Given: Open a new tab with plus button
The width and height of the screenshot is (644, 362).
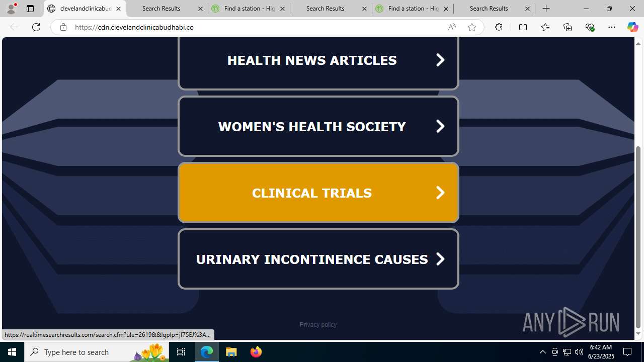Looking at the screenshot, I should click(546, 9).
